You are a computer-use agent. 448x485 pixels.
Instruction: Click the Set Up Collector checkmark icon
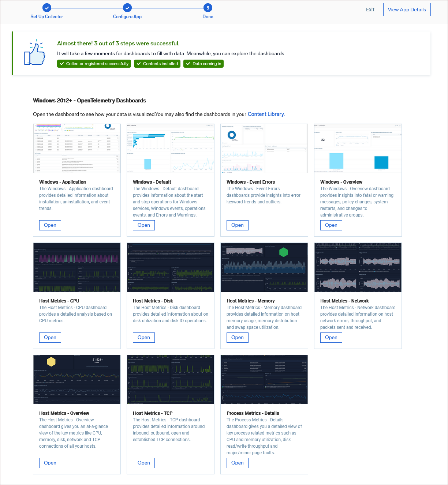point(47,7)
